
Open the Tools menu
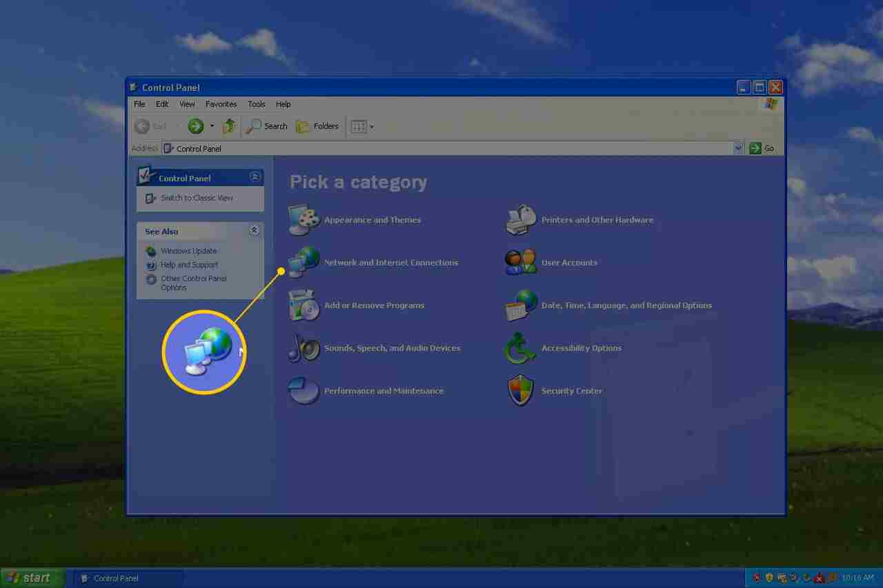pos(257,104)
